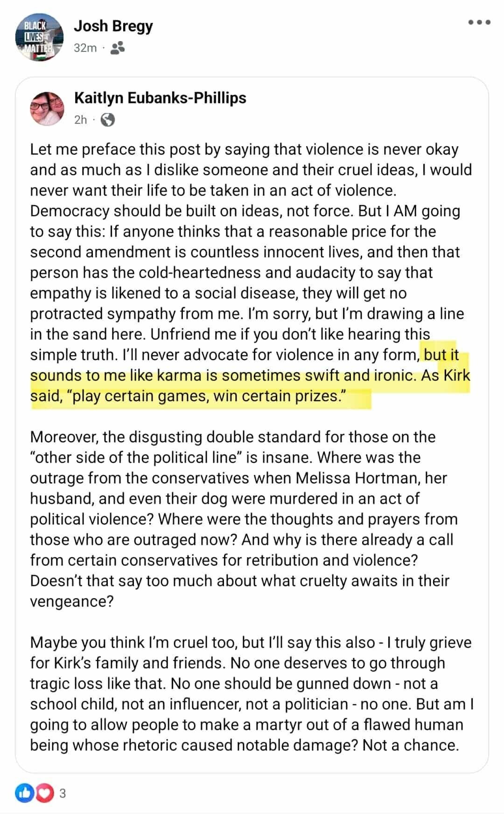
Task: Open Kaitlyn Eubanks-Phillips' profile photo
Action: 47,108
